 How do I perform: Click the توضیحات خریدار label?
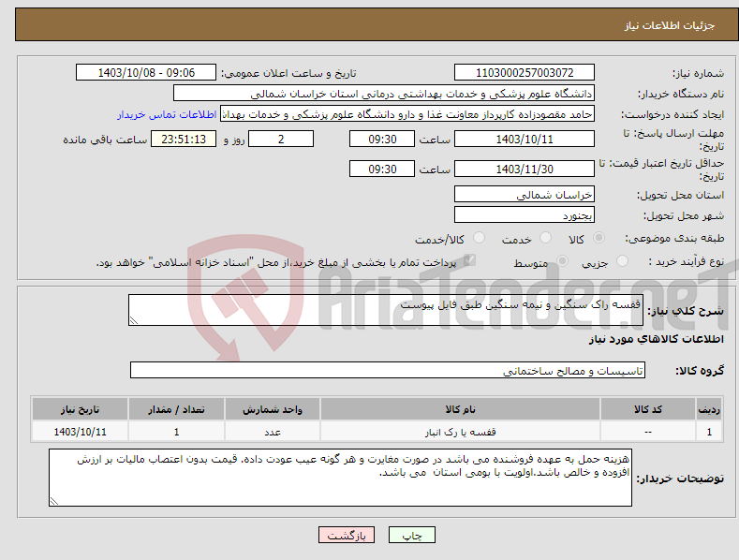click(680, 479)
